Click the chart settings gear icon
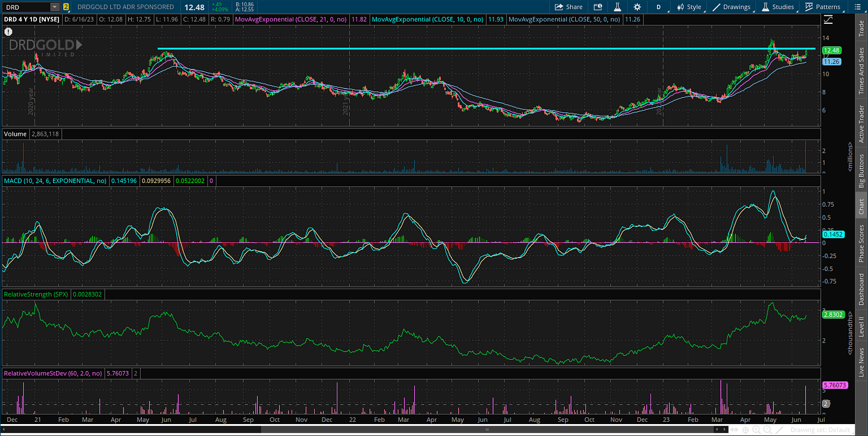This screenshot has height=436, width=868. pyautogui.click(x=637, y=7)
